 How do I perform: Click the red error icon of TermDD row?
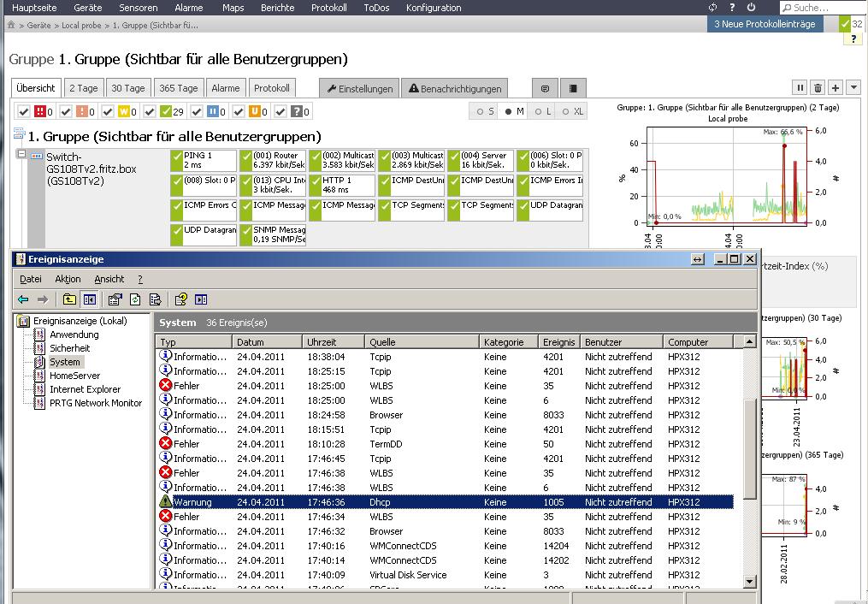point(165,443)
